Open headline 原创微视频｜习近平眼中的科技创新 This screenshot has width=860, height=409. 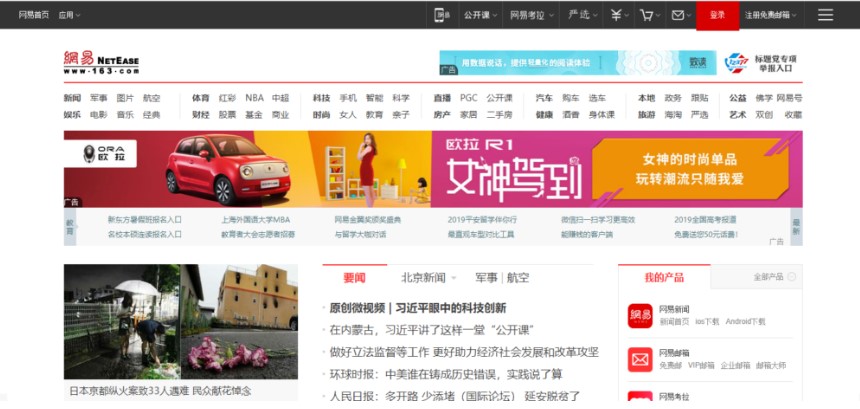417,308
